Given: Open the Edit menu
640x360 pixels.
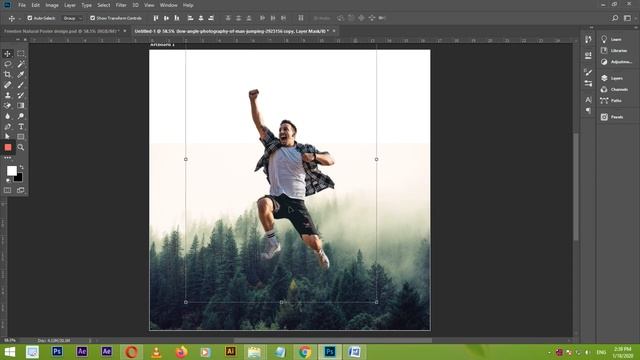Looking at the screenshot, I should point(36,5).
